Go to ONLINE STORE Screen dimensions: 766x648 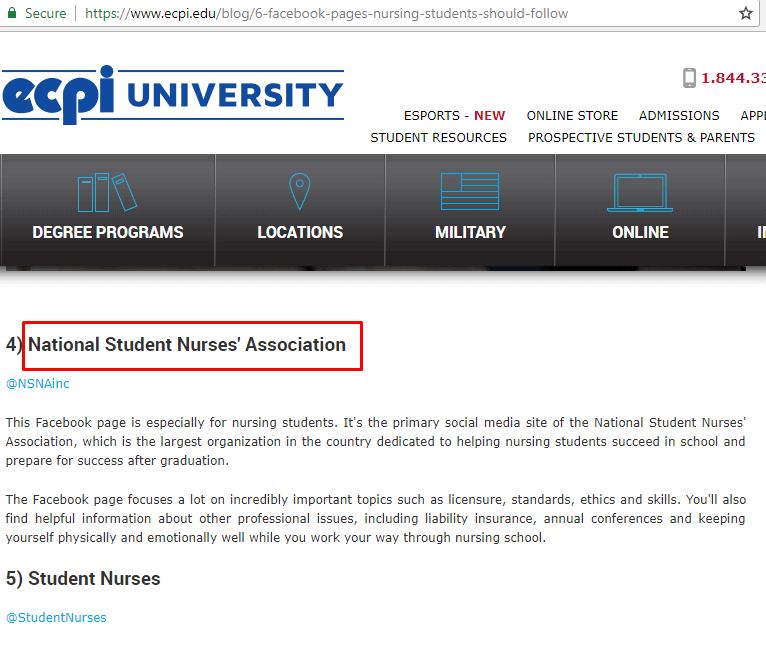point(572,116)
